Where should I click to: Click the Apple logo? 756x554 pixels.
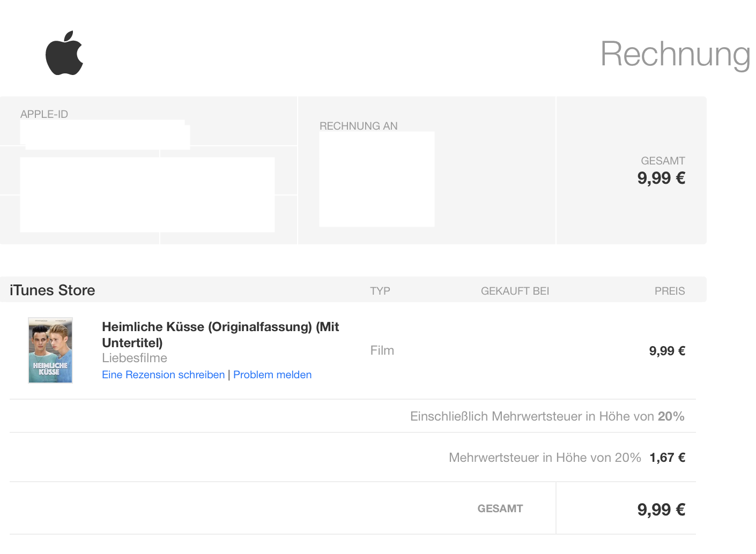click(x=64, y=54)
